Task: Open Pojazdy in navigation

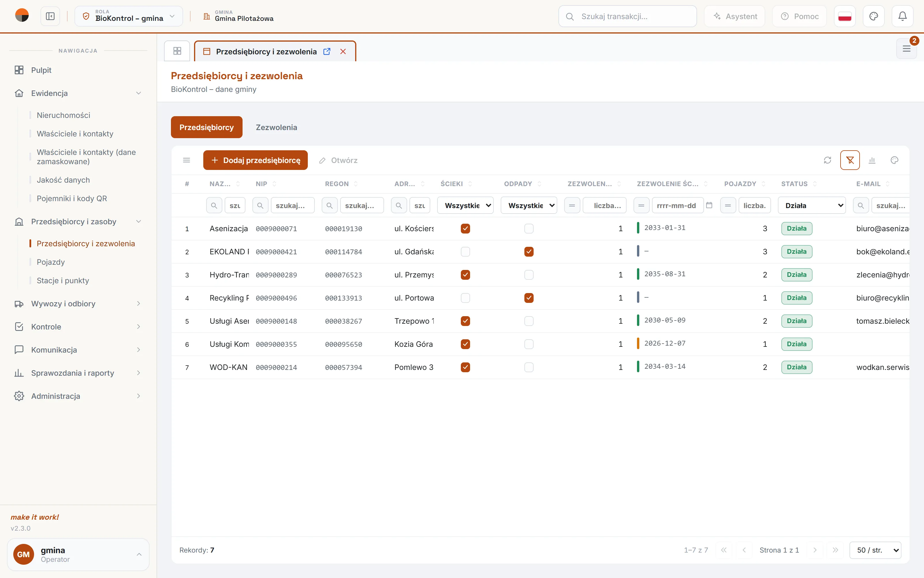Action: pyautogui.click(x=51, y=262)
